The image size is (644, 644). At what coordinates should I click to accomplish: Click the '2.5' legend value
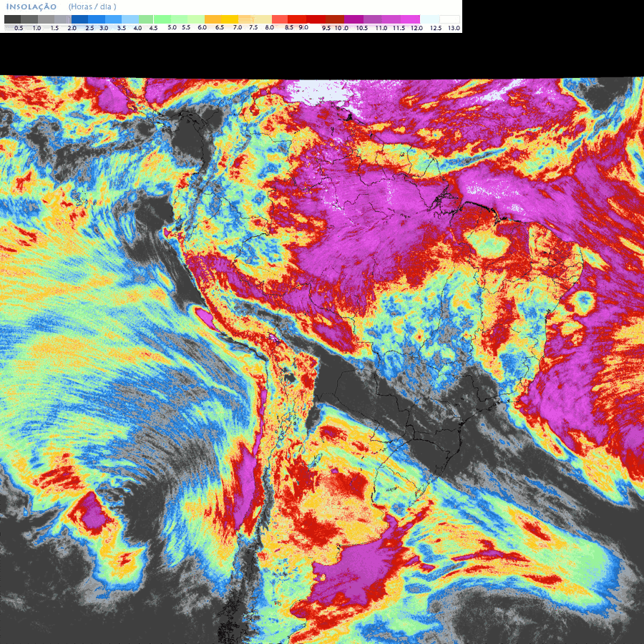coord(89,29)
